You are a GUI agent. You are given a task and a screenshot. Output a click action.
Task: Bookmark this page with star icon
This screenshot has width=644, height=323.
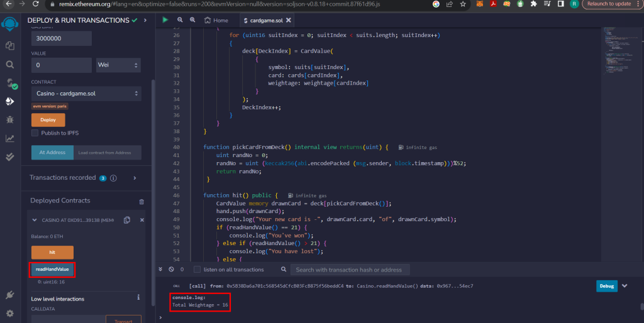point(463,4)
